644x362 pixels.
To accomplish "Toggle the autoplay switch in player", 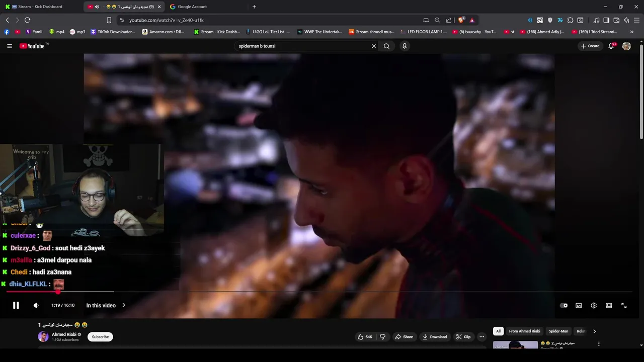I will click(564, 305).
